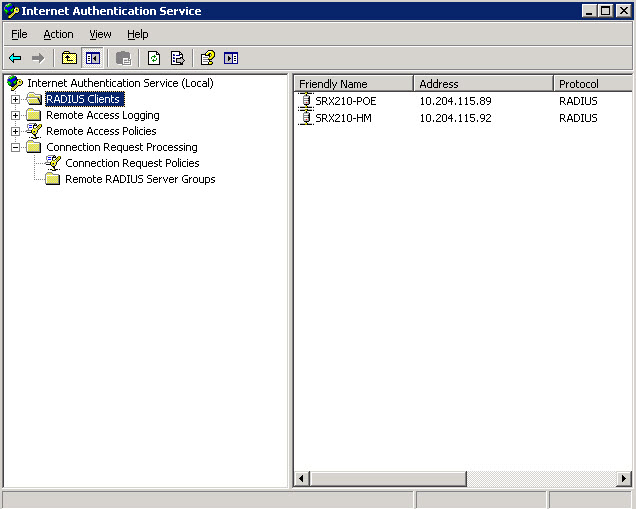Click the Remote RADIUS Server Groups folder icon

[x=53, y=179]
